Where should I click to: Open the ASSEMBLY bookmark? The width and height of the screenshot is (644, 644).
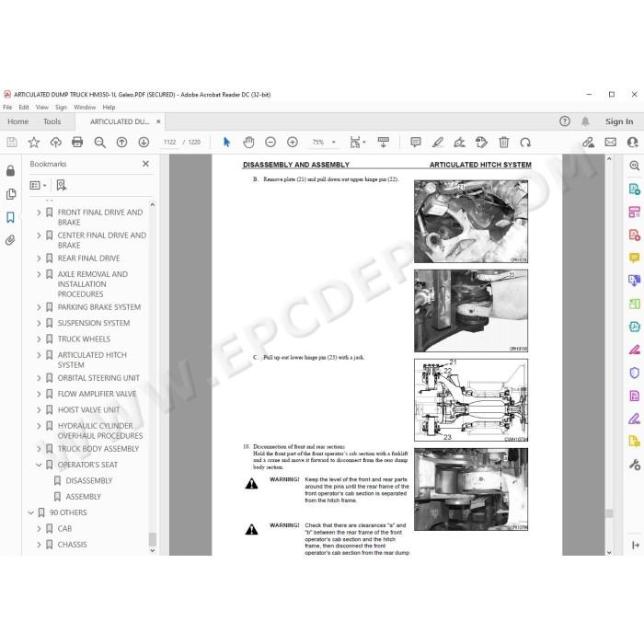[84, 497]
